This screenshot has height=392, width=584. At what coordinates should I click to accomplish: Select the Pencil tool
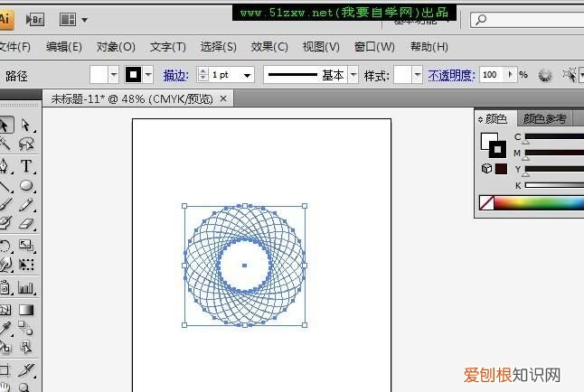pyautogui.click(x=26, y=204)
